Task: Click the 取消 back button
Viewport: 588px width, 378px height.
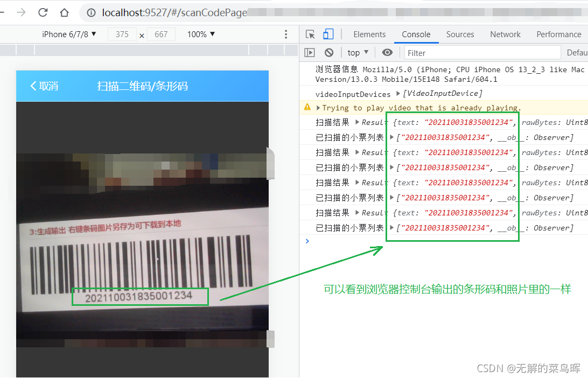Action: tap(44, 86)
